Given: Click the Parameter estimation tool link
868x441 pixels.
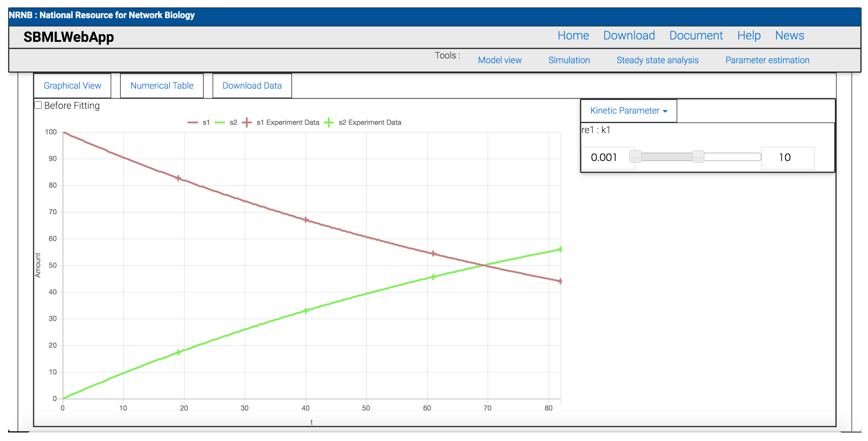Looking at the screenshot, I should pos(767,60).
